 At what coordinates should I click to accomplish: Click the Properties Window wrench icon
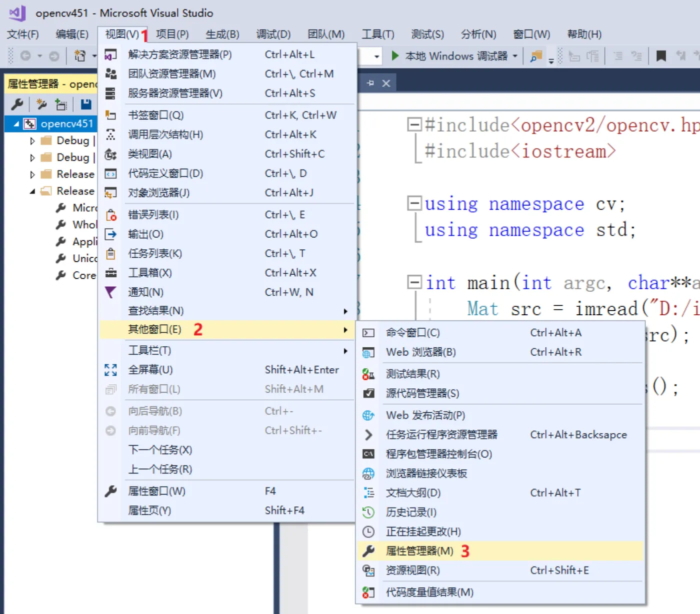[110, 491]
